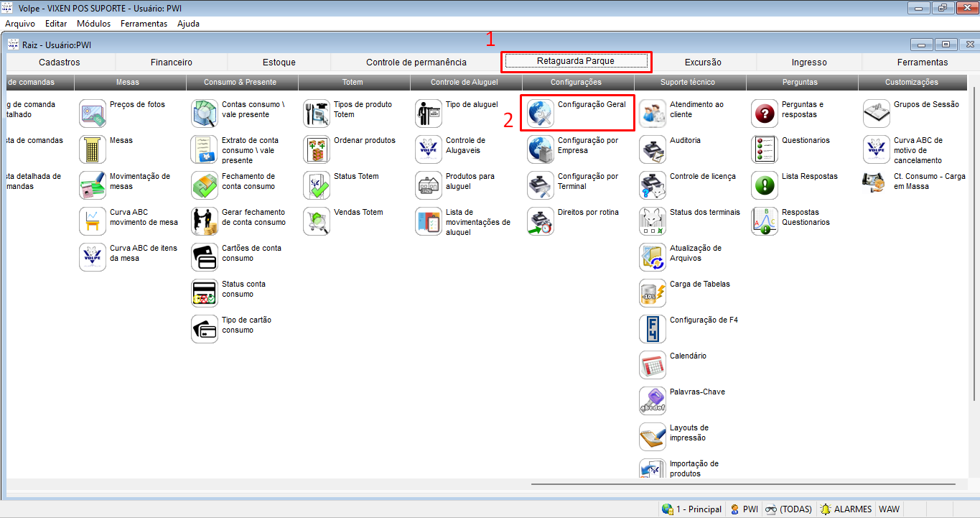This screenshot has height=518, width=980.
Task: Open the Vendas Totem report
Action: [x=317, y=221]
